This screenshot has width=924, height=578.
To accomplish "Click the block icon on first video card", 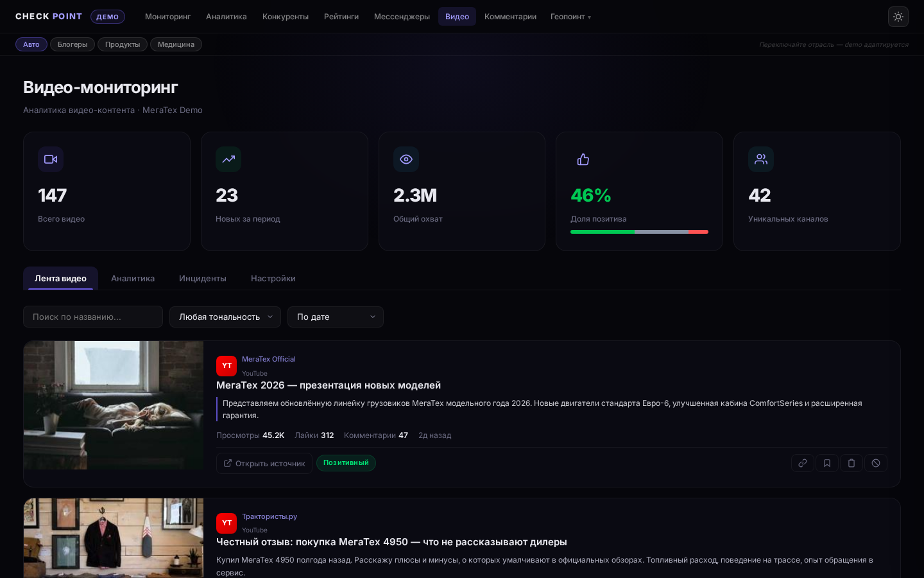I will (875, 463).
